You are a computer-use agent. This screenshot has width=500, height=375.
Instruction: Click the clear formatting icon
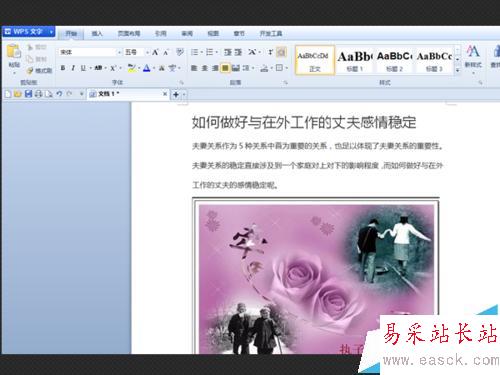[180, 52]
